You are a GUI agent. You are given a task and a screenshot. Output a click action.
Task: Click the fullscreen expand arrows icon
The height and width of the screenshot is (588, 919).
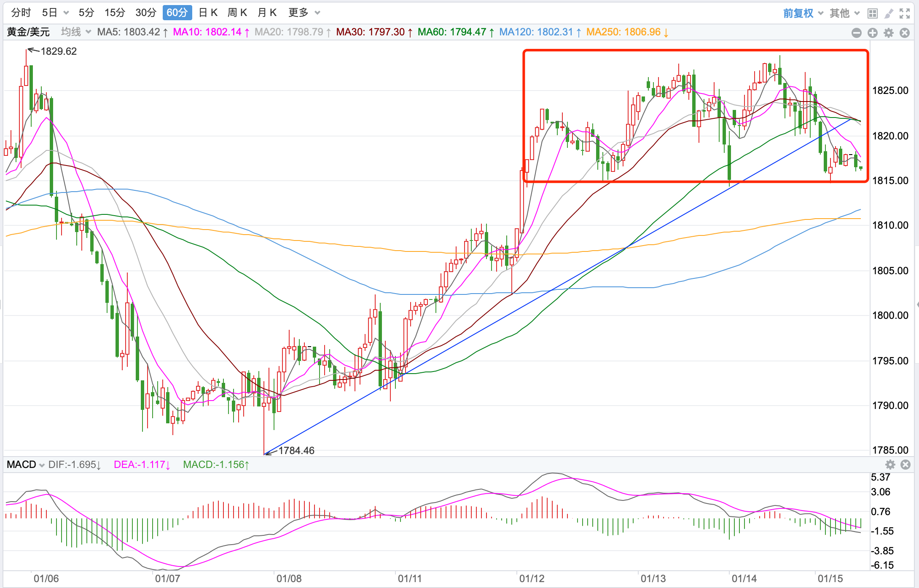[x=904, y=13]
